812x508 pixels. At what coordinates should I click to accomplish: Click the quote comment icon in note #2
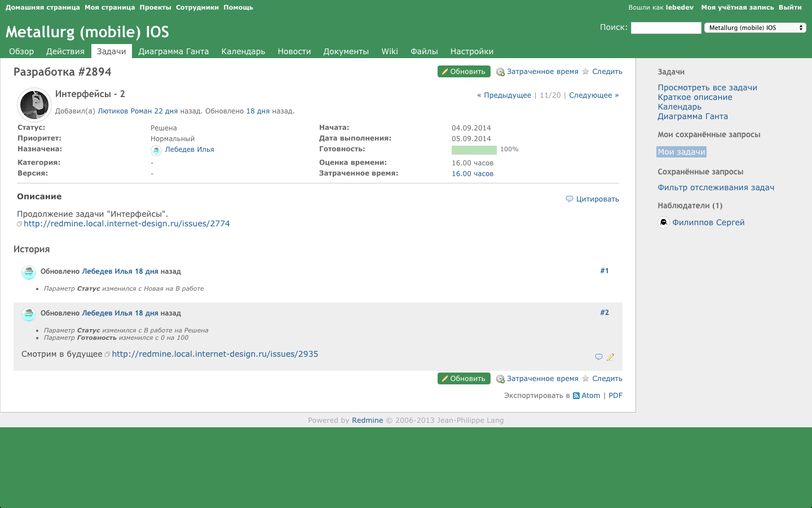598,357
